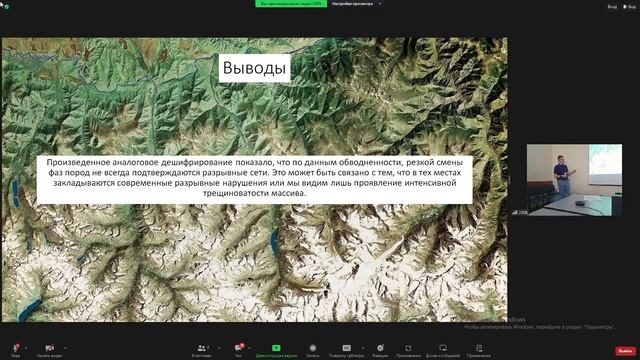Expand the participants options arrow
Image resolution: width=640 pixels, height=360 pixels.
point(219,348)
